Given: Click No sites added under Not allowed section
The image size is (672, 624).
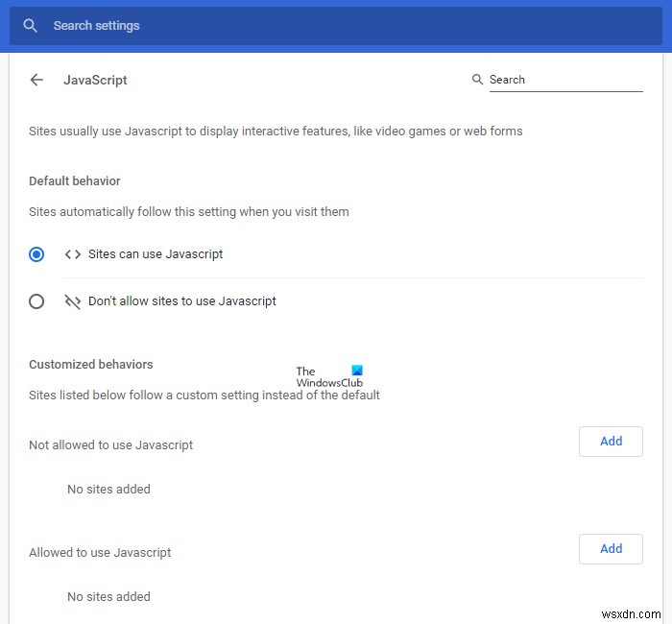Looking at the screenshot, I should (x=108, y=489).
